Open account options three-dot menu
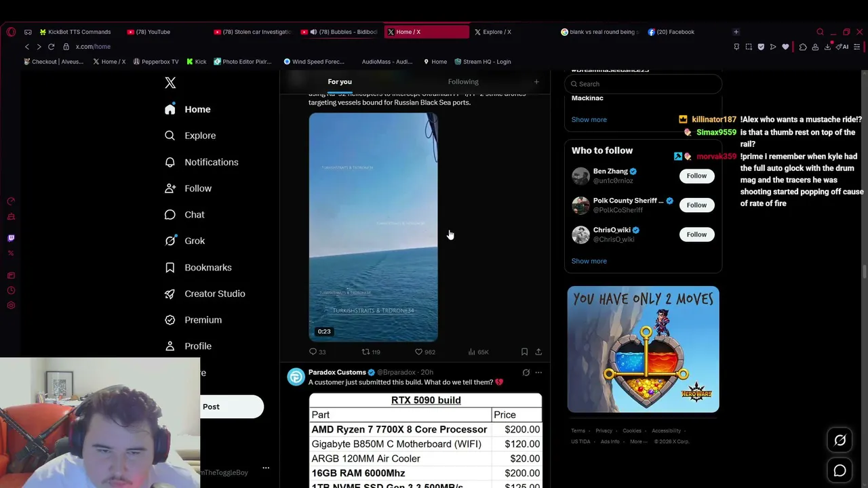This screenshot has height=488, width=868. 266,468
